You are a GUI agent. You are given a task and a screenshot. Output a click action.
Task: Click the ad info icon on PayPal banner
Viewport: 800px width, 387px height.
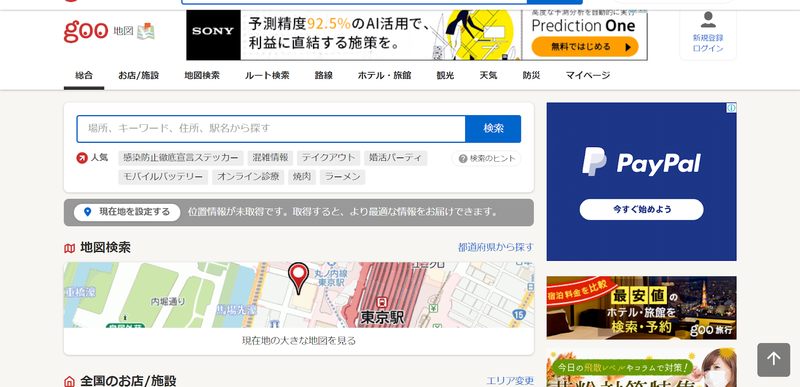tap(731, 108)
